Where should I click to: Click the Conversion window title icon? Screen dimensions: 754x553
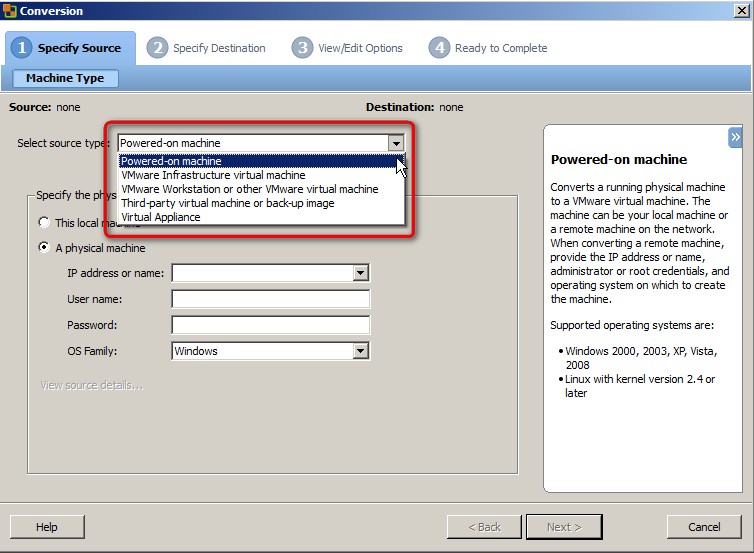pyautogui.click(x=9, y=11)
